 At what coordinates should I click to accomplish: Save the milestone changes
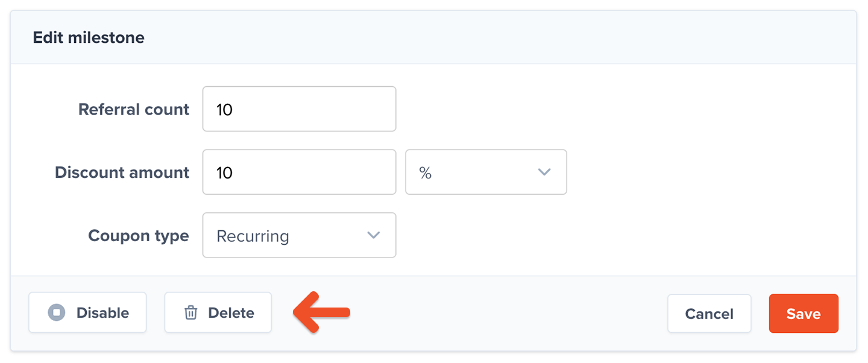(x=804, y=314)
